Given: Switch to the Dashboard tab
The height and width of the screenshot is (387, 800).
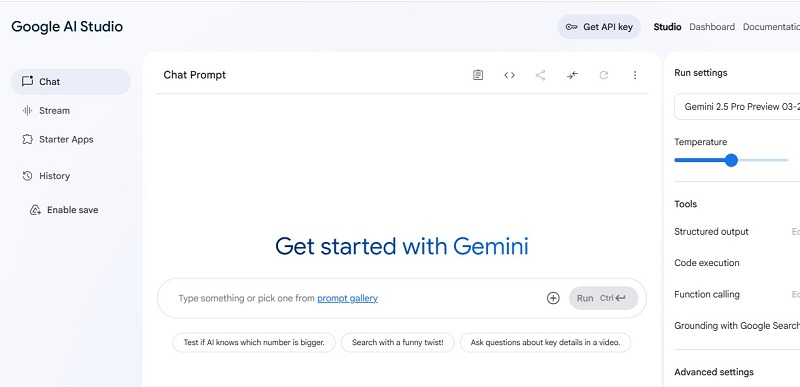Looking at the screenshot, I should pos(712,27).
